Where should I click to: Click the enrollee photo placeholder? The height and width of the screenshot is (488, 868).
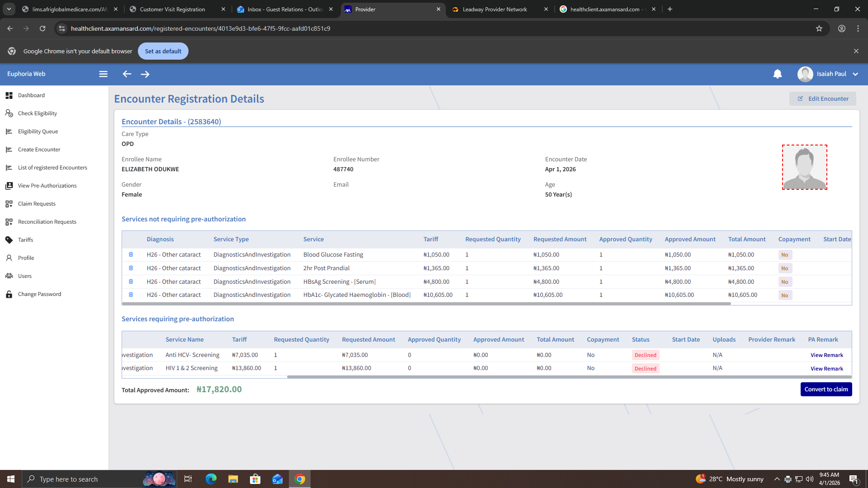(x=804, y=167)
